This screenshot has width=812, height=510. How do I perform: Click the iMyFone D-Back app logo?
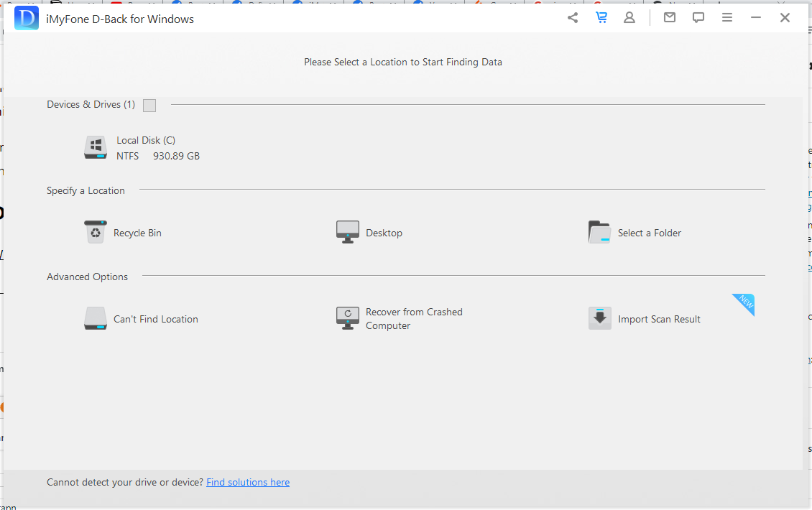pyautogui.click(x=27, y=18)
